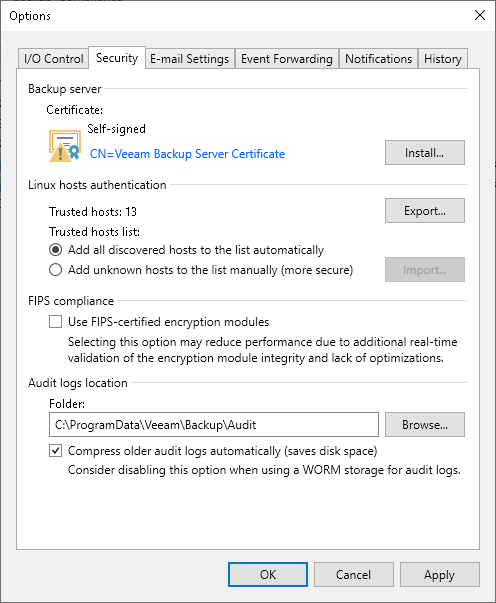Screen dimensions: 496x603
Task: Switch to the I/O Control tab
Action: click(53, 59)
